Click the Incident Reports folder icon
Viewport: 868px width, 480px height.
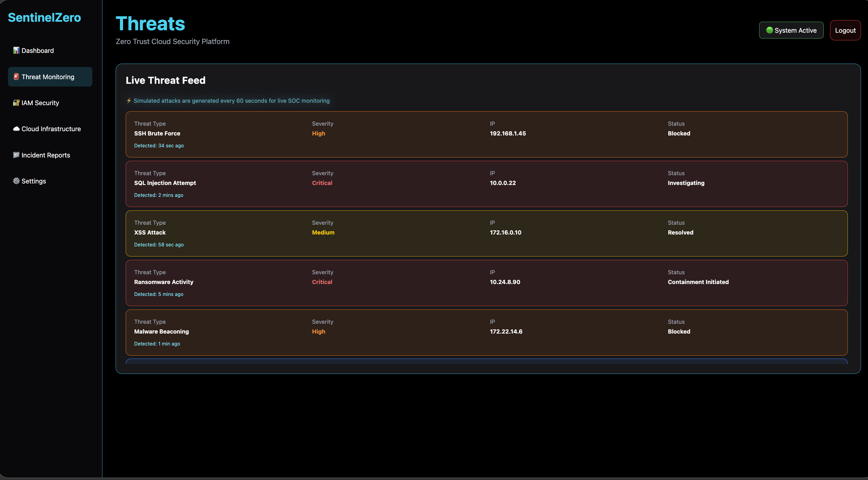[16, 155]
